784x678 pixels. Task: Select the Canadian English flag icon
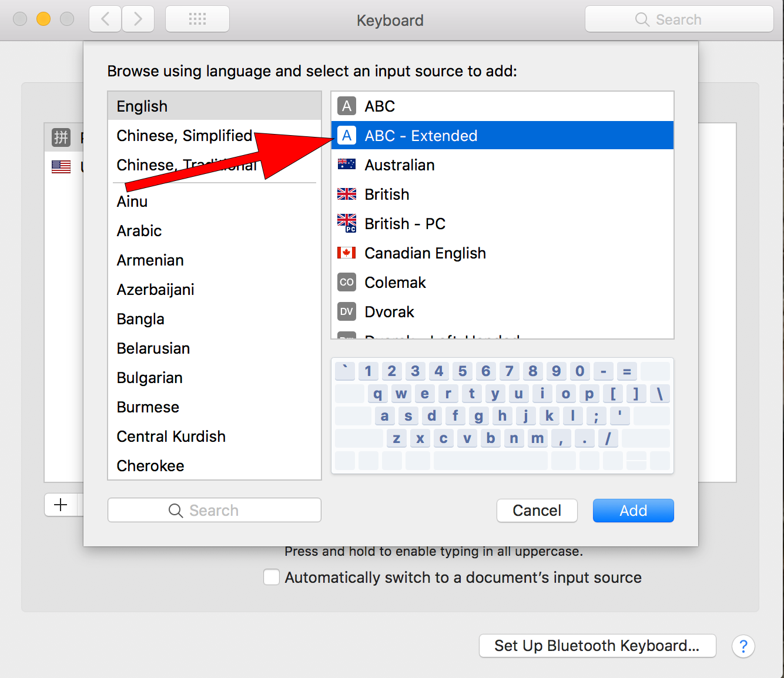click(346, 253)
